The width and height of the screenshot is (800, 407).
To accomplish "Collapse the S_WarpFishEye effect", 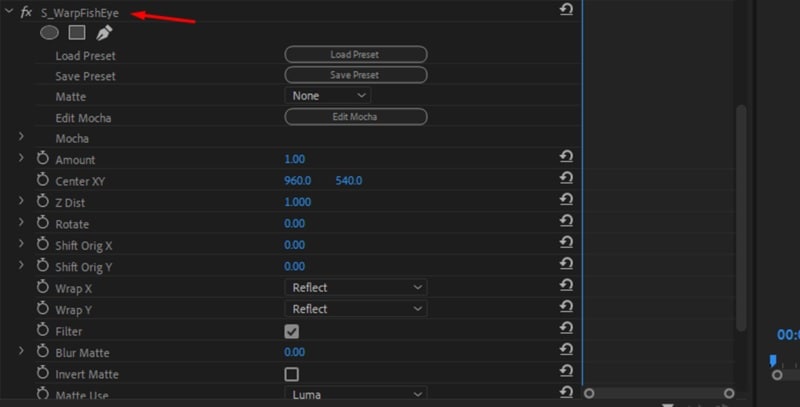I will [x=9, y=11].
